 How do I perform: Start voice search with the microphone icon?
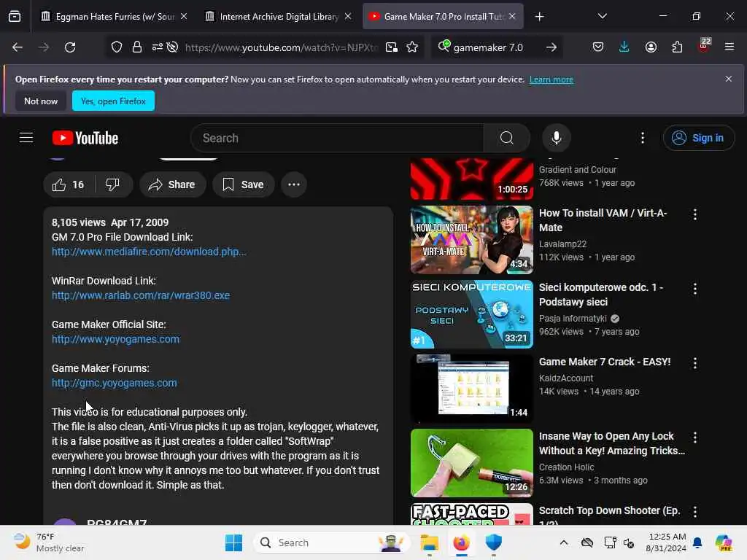click(556, 138)
